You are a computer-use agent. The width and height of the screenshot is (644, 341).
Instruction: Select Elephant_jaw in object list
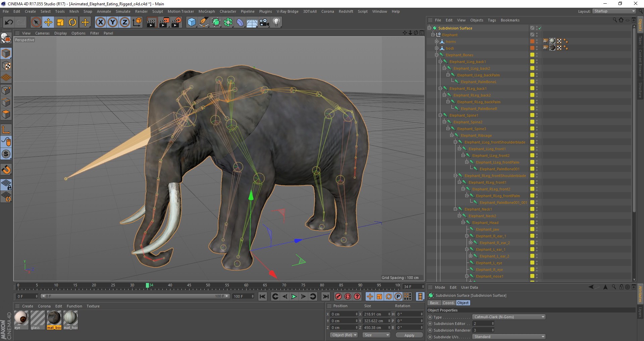pos(487,229)
